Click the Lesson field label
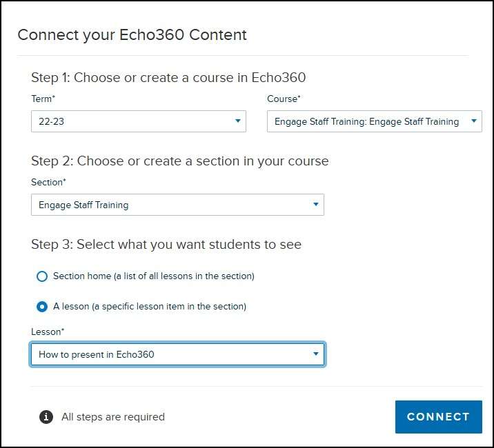 click(48, 332)
